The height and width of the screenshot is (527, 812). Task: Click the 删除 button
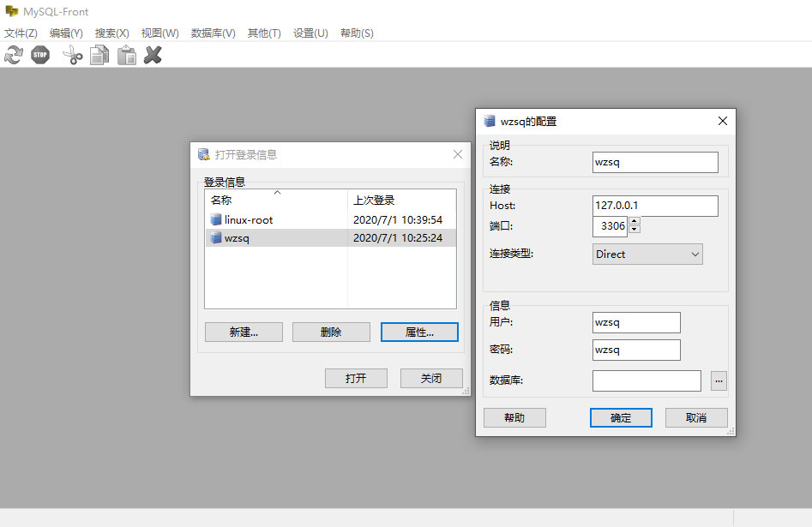pos(332,332)
